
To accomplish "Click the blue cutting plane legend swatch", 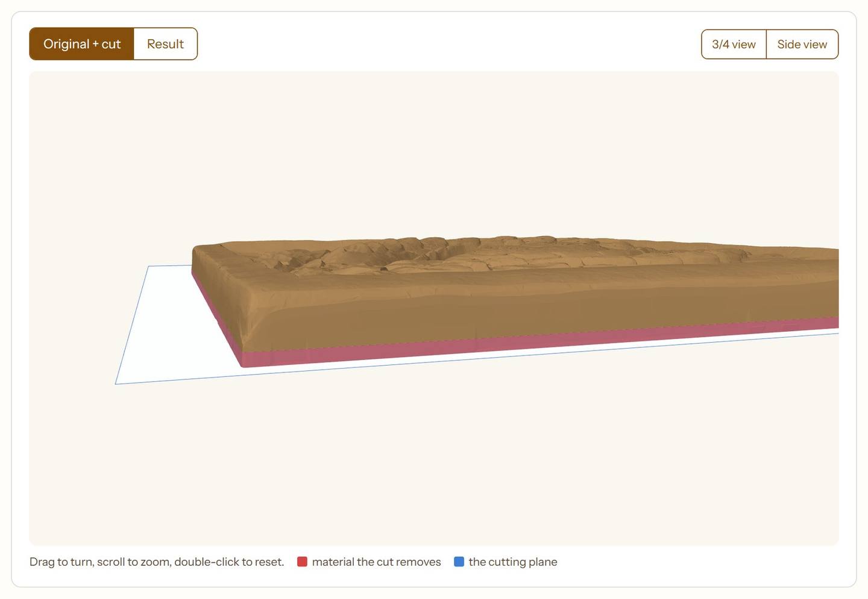I will [459, 562].
